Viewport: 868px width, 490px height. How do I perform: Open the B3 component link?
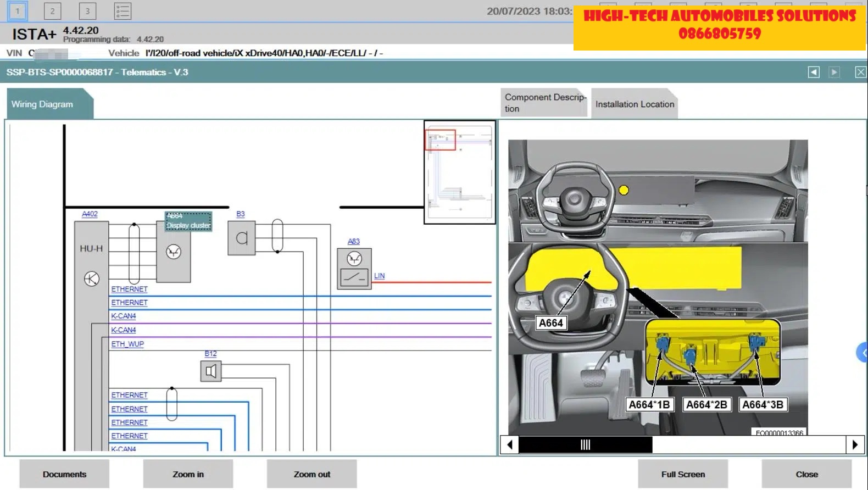(x=241, y=214)
